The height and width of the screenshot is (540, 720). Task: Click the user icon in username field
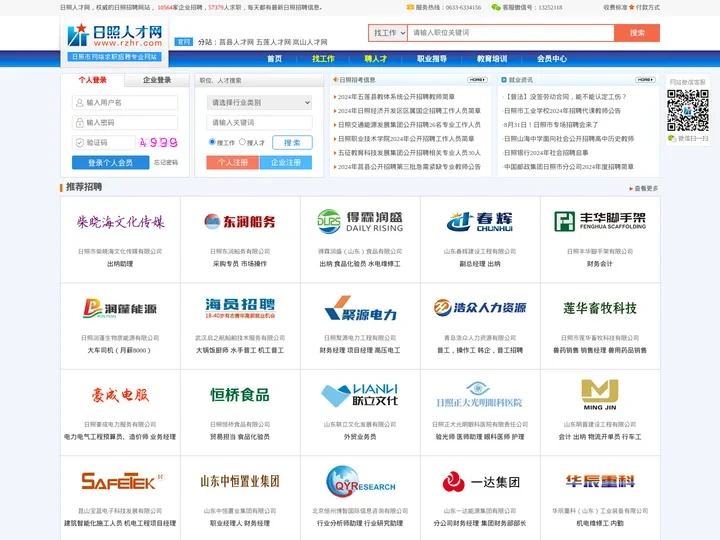coord(80,102)
